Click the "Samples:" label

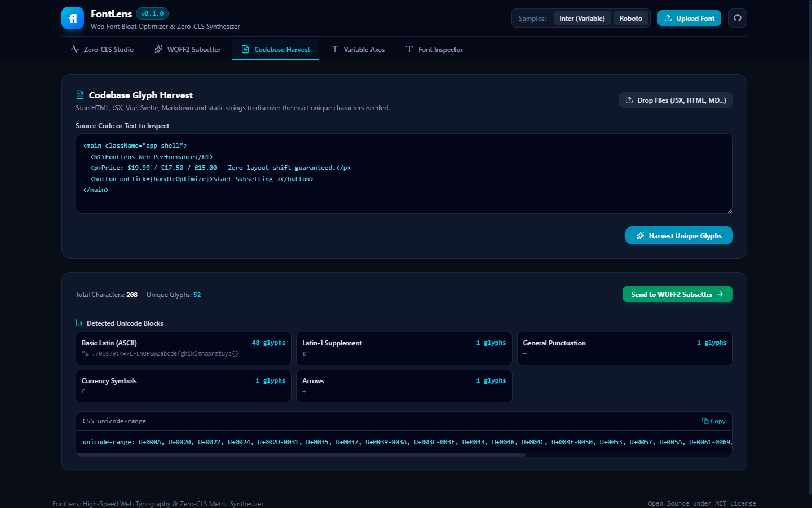point(532,19)
